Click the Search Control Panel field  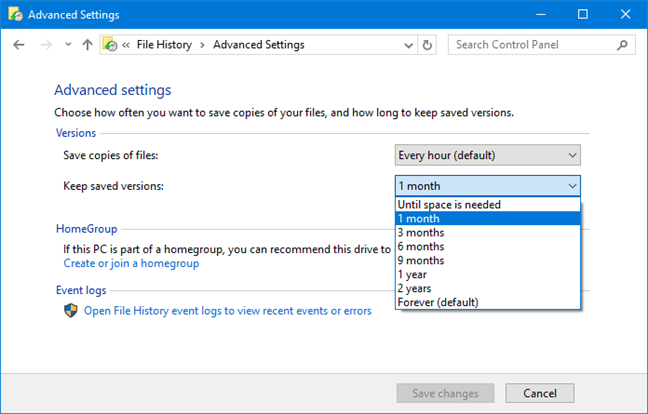click(531, 45)
